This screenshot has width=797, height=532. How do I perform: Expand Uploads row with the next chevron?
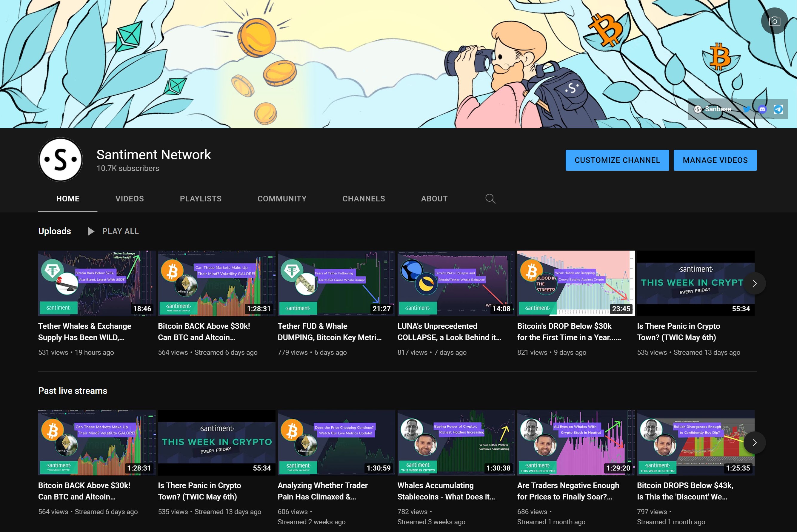[755, 283]
